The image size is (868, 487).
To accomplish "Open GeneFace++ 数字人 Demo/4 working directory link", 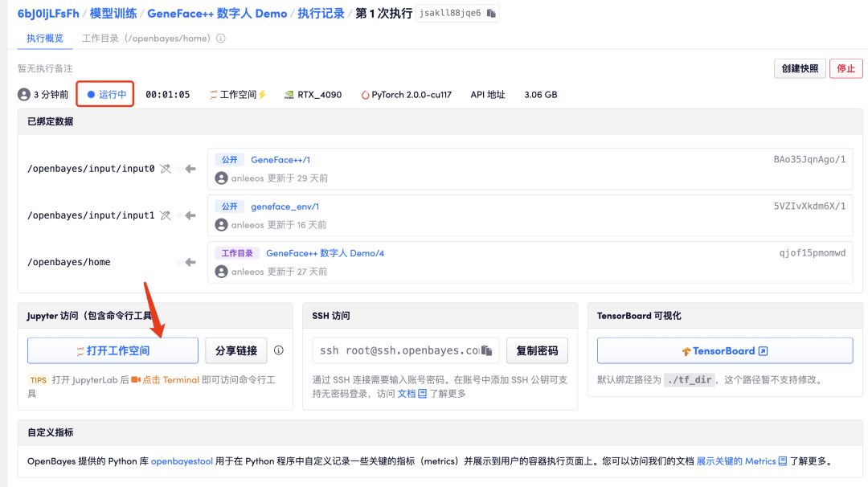I will (325, 253).
